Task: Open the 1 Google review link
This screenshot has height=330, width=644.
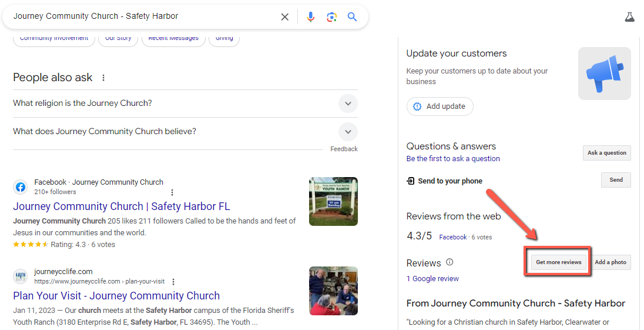Action: tap(432, 279)
